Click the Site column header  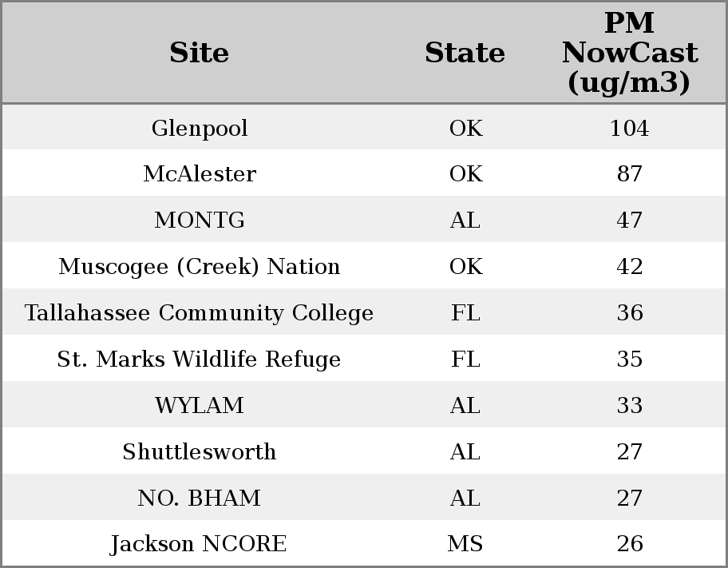tap(199, 53)
